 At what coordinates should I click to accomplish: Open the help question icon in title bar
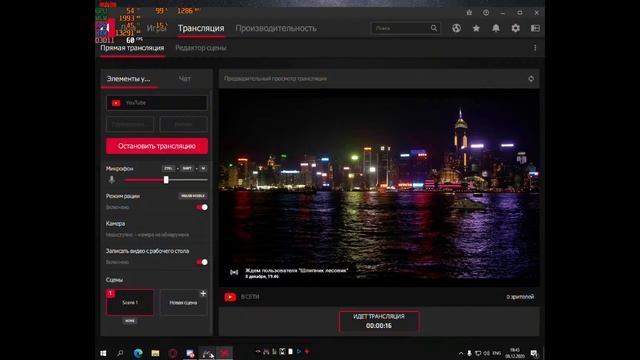coord(486,13)
